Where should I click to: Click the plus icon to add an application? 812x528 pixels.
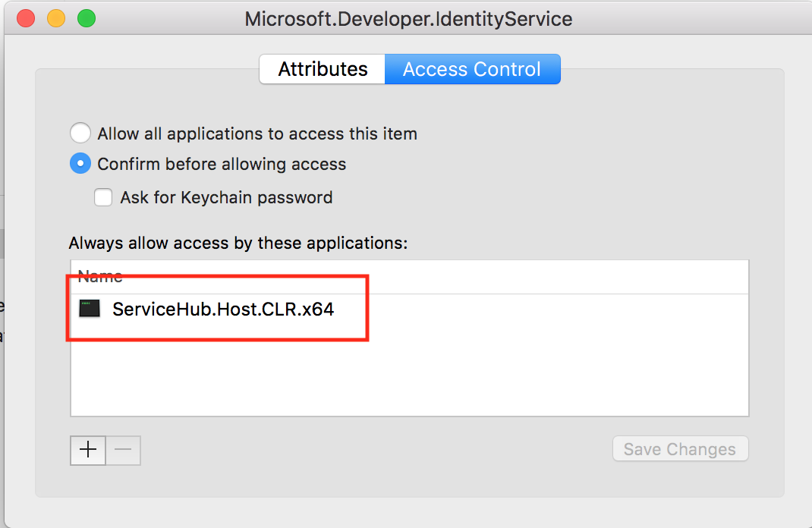(x=87, y=450)
